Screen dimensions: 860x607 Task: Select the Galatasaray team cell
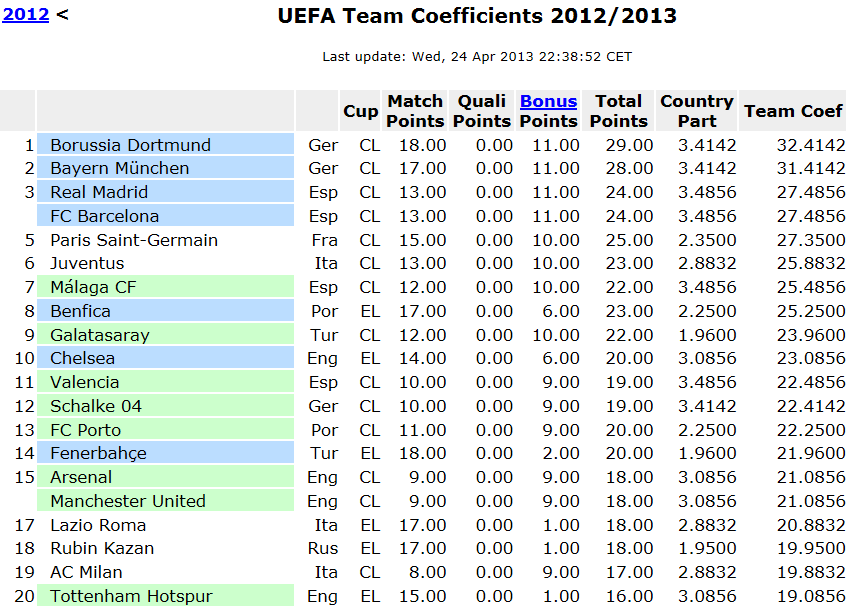(99, 335)
